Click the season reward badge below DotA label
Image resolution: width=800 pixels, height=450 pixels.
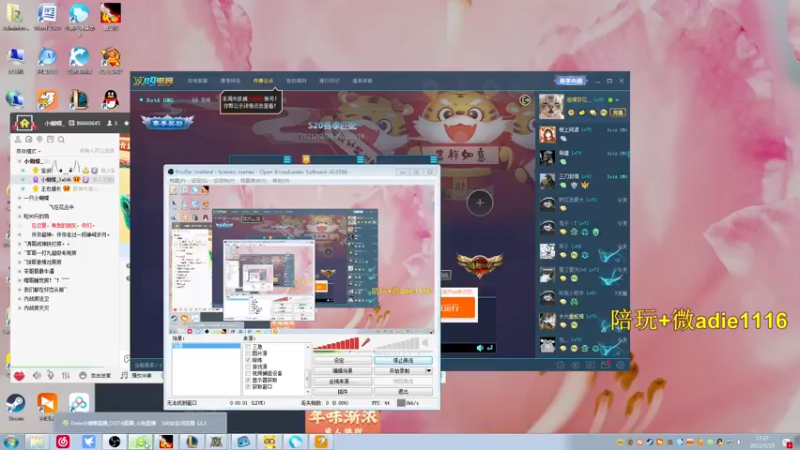point(167,122)
